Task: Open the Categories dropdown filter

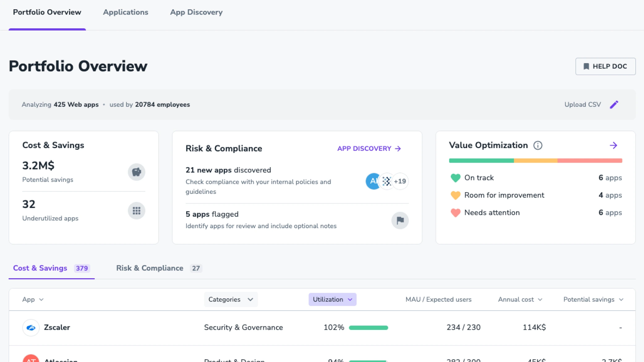Action: (x=231, y=300)
